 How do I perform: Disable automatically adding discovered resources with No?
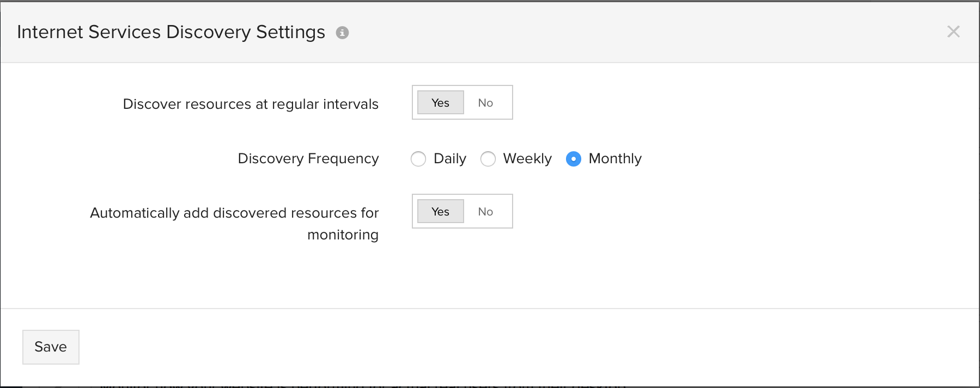coord(485,212)
